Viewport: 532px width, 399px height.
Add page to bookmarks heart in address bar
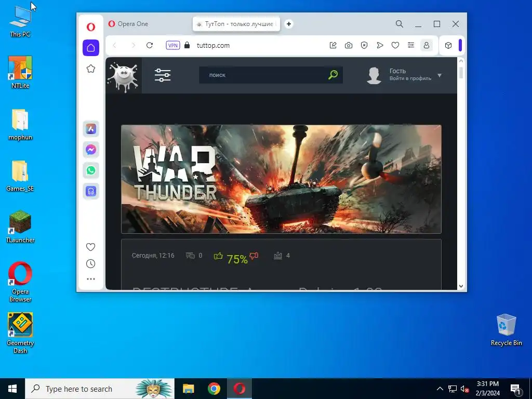395,45
